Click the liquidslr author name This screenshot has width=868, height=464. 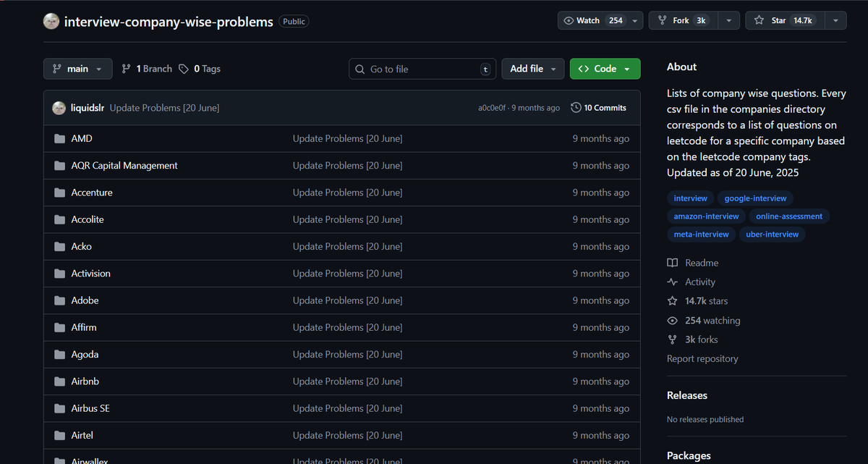88,108
